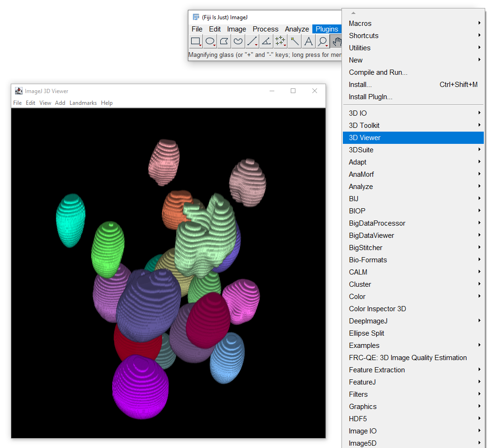Expand the Shortcuts submenu
Viewport: 496px width, 448px height.
click(413, 35)
